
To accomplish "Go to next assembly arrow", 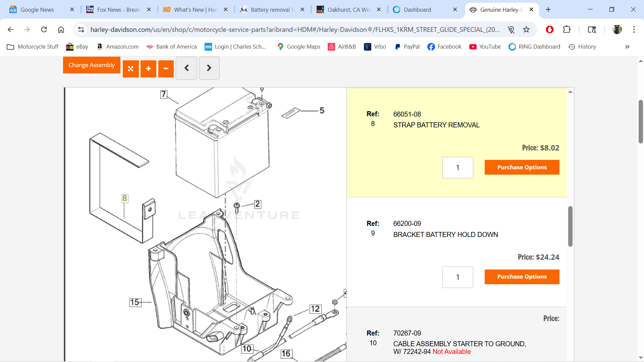I will coord(209,68).
